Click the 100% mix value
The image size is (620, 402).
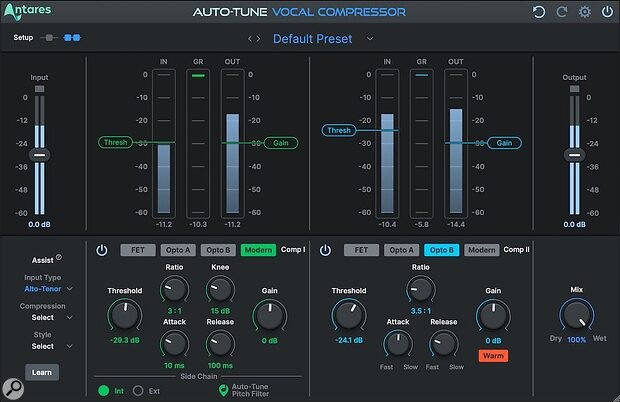[x=577, y=340]
